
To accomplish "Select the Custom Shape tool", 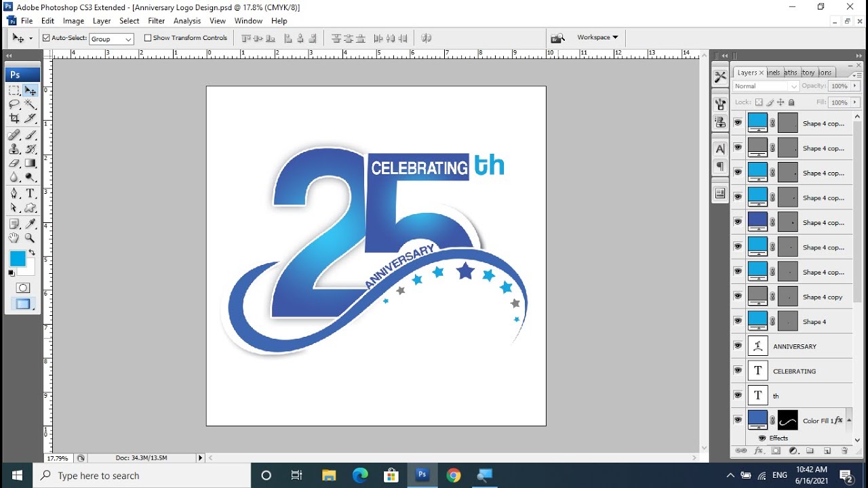I will (x=31, y=208).
